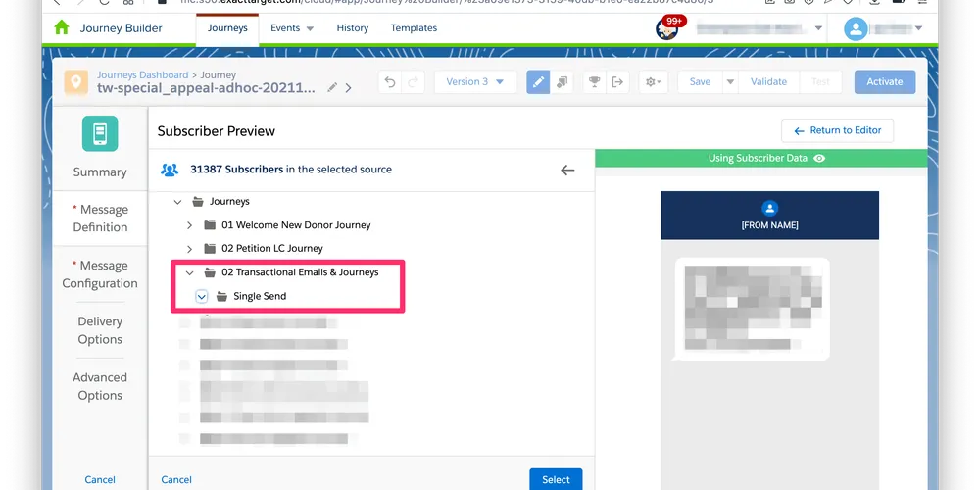Select 02 Petition LC Journey folder
The width and height of the screenshot is (980, 490).
(x=272, y=248)
